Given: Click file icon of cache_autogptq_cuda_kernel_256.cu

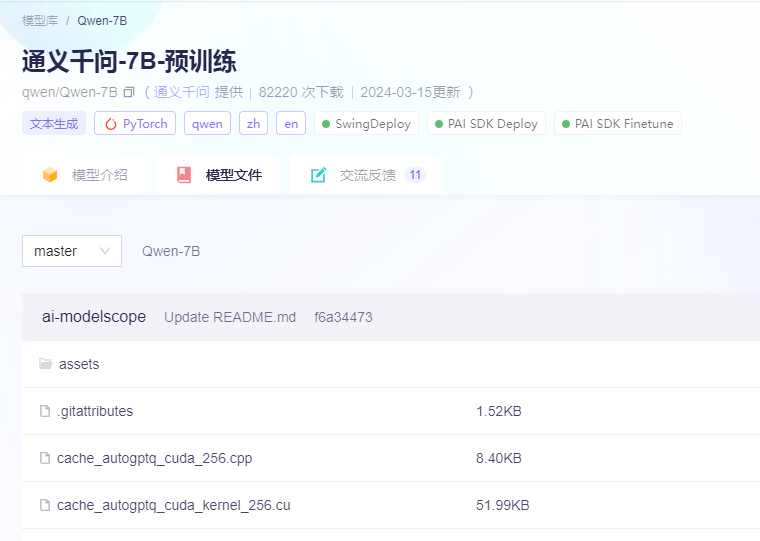Looking at the screenshot, I should pyautogui.click(x=45, y=505).
